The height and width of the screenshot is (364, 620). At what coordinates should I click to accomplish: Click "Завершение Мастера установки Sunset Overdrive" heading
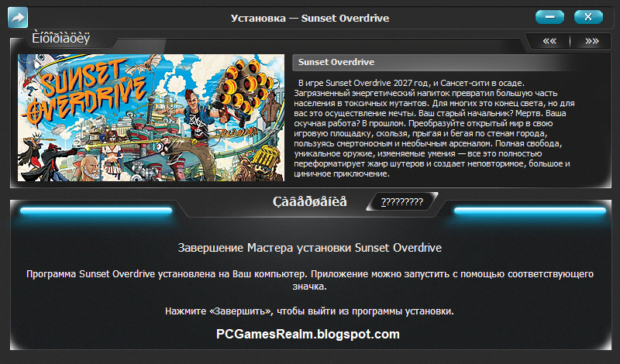(x=309, y=248)
